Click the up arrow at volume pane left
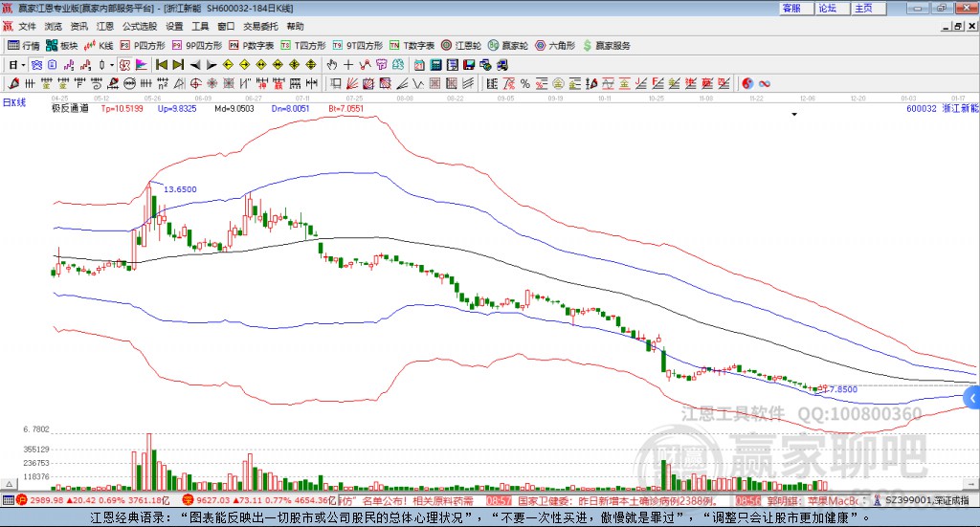The height and width of the screenshot is (527, 980). point(9,483)
